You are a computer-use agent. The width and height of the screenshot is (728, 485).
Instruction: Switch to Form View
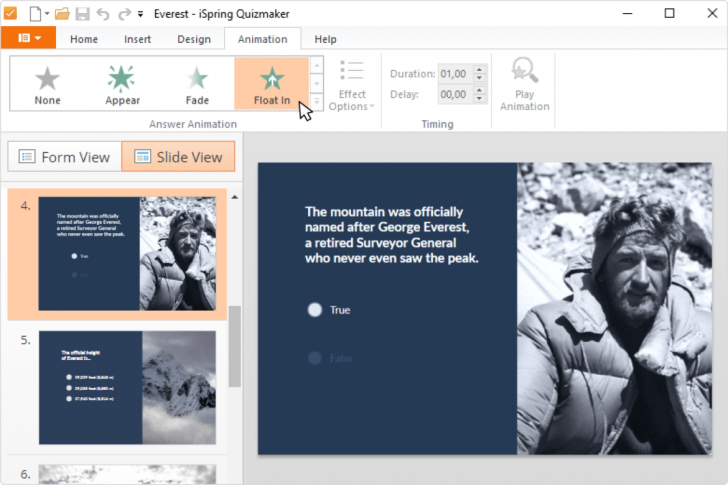point(65,157)
